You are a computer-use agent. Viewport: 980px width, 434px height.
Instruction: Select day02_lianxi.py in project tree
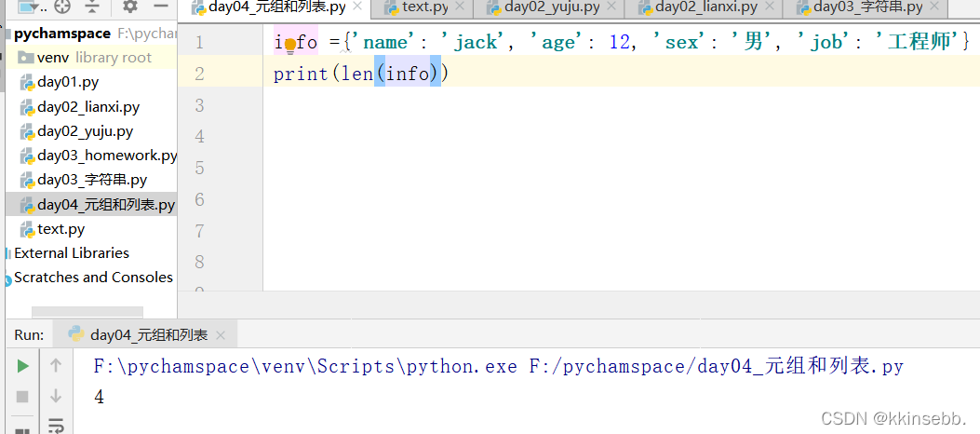88,107
